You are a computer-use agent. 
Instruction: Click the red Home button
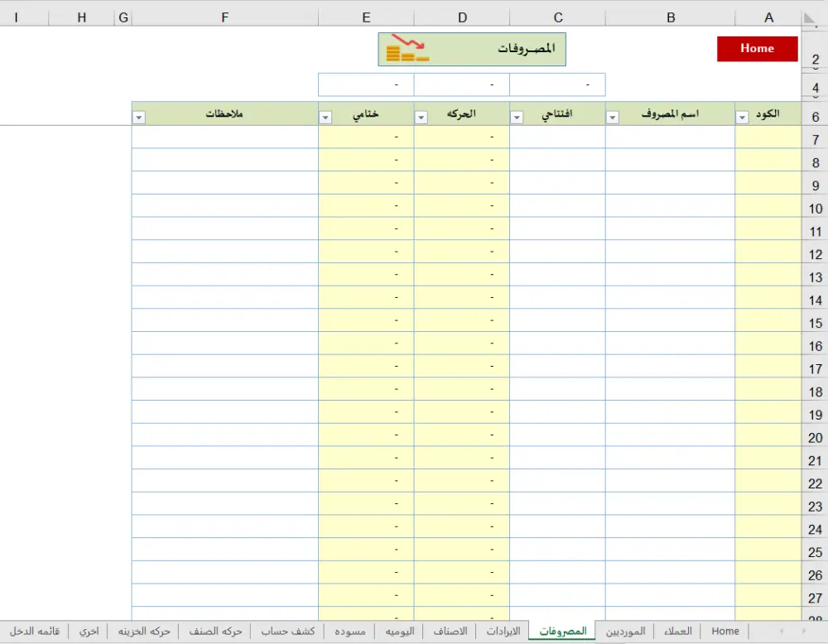tap(757, 49)
